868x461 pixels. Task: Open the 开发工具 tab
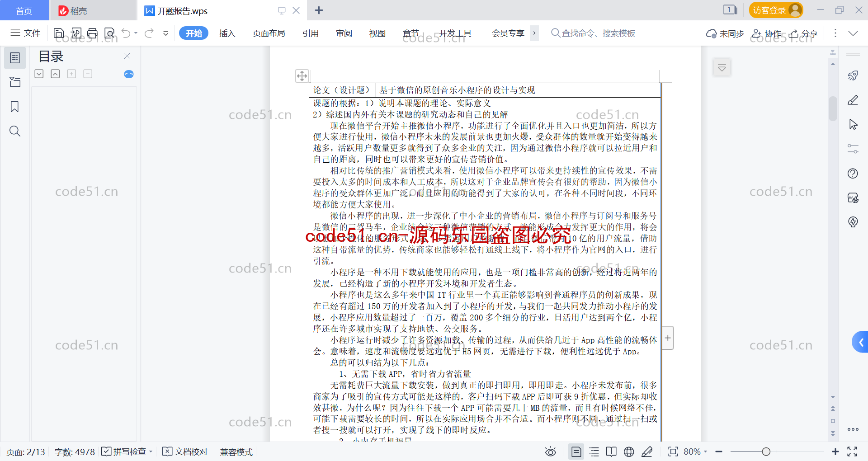pos(455,33)
